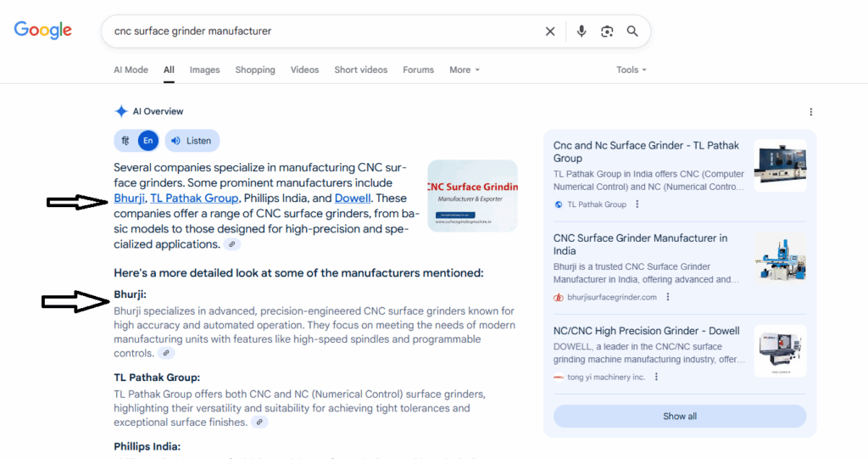Open AI Overview three-dot options menu
The width and height of the screenshot is (868, 459).
pyautogui.click(x=811, y=112)
